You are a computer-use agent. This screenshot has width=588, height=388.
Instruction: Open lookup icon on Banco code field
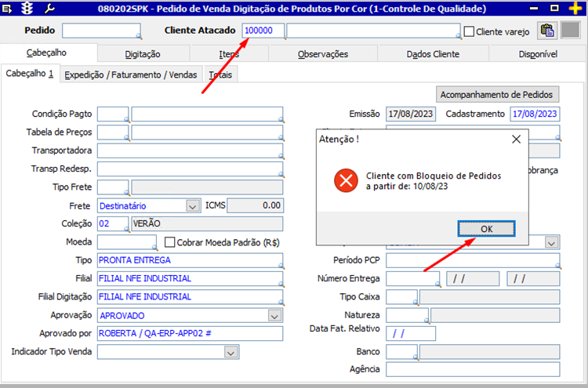pyautogui.click(x=416, y=357)
